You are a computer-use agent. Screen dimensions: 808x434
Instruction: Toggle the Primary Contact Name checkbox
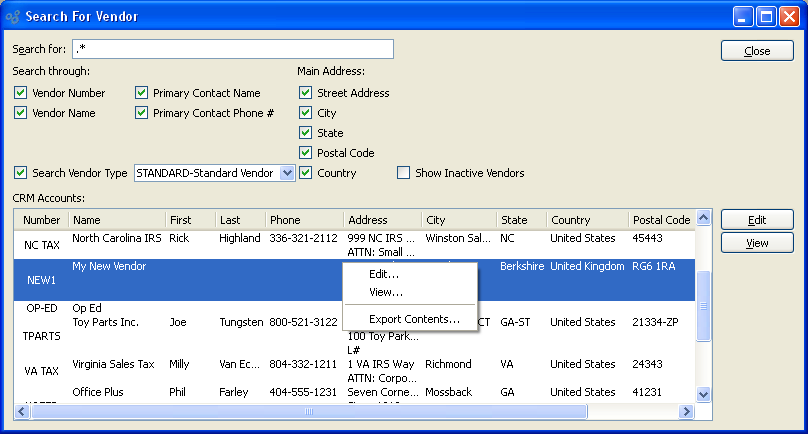pyautogui.click(x=142, y=93)
